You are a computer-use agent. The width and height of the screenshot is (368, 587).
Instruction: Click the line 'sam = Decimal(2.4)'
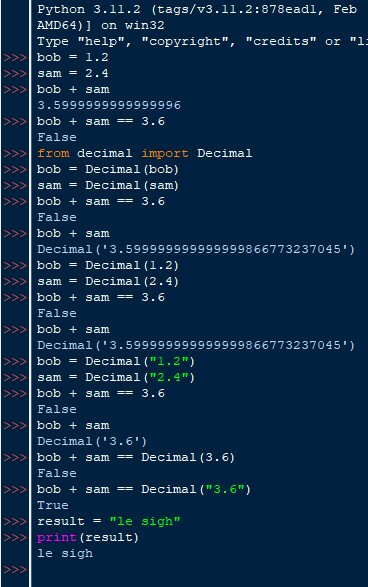coord(108,282)
